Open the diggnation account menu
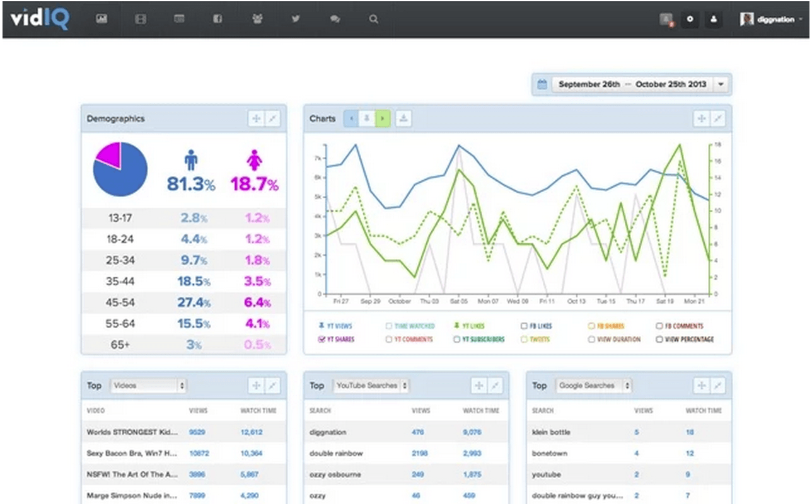 [772, 20]
